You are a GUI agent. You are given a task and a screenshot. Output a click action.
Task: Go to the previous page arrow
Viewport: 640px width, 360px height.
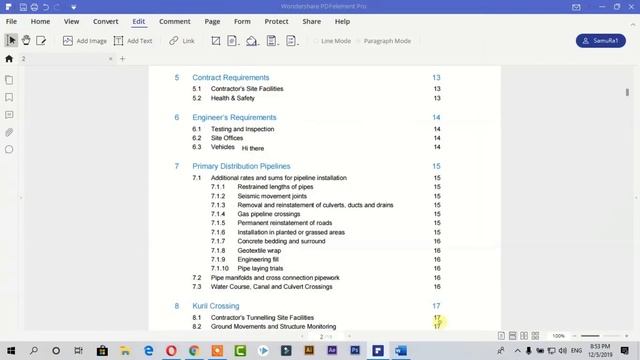tap(302, 337)
